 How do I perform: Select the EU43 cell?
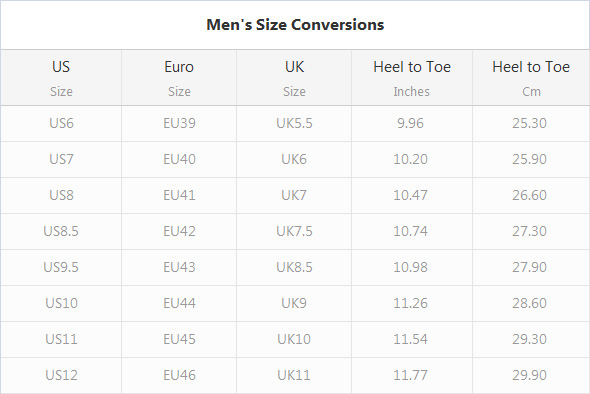[179, 267]
